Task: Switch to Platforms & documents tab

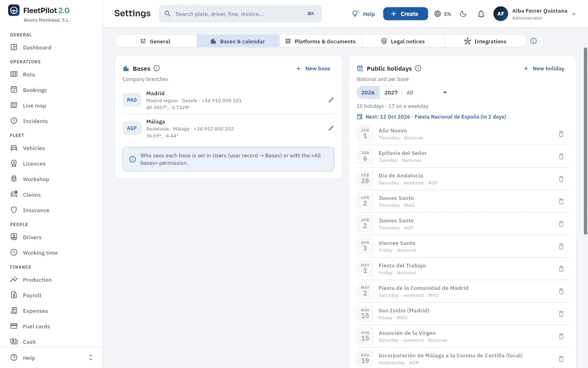Action: point(321,41)
